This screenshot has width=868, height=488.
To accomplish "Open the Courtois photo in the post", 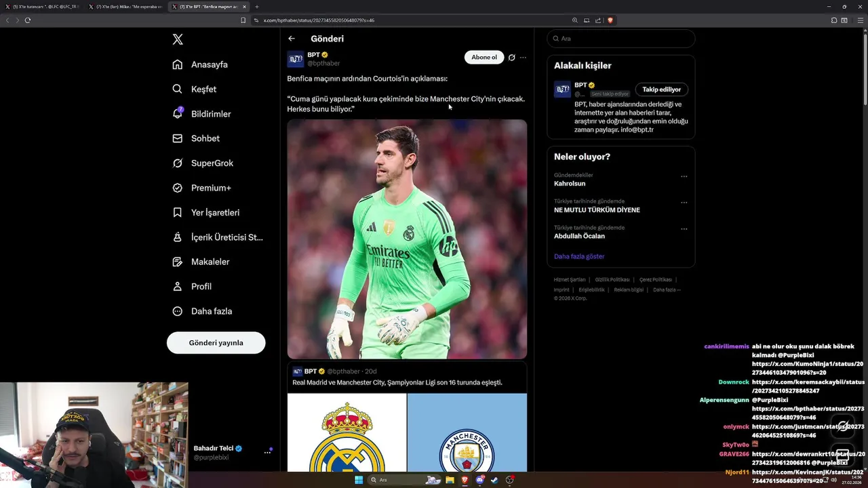I will 407,239.
